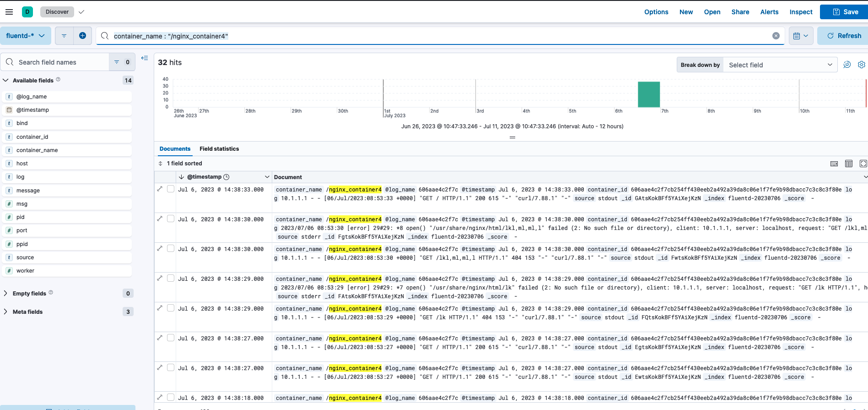Click the green histogram bar on July 6th

coord(649,94)
